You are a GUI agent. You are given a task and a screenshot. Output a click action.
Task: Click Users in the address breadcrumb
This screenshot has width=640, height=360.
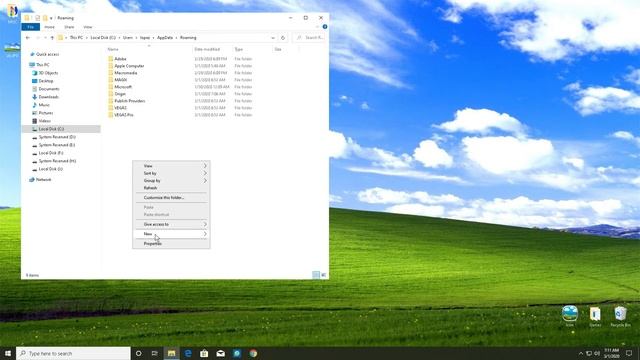[x=128, y=38]
